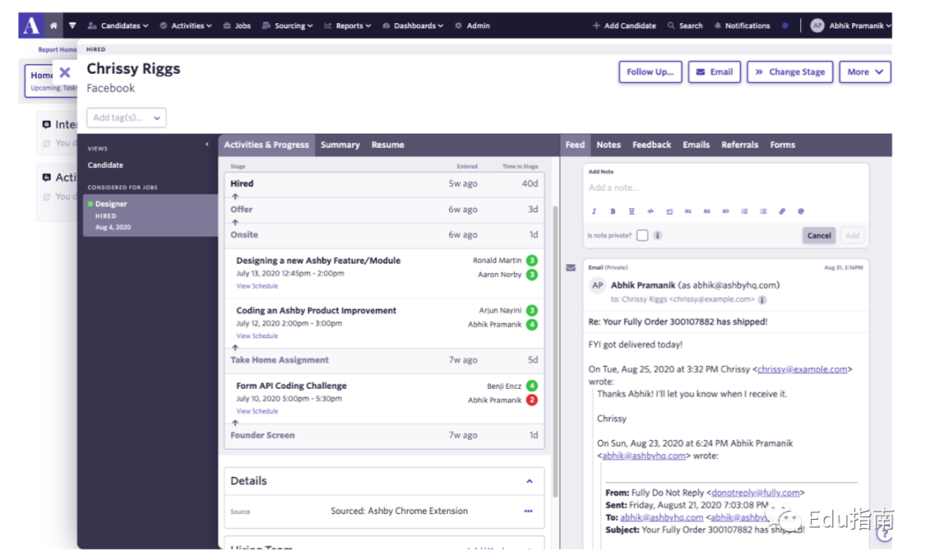The image size is (925, 560).
Task: Click Add Candidate in the navbar
Action: click(624, 26)
